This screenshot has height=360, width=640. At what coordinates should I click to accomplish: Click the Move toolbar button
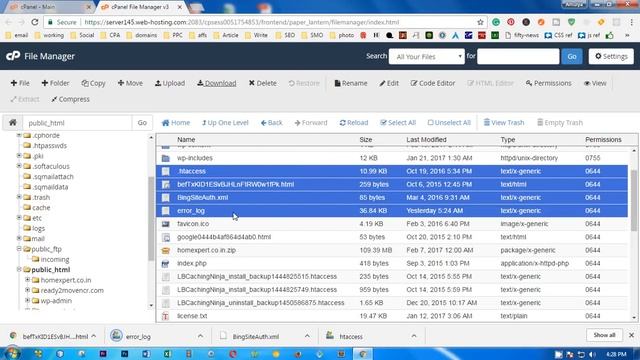click(130, 83)
